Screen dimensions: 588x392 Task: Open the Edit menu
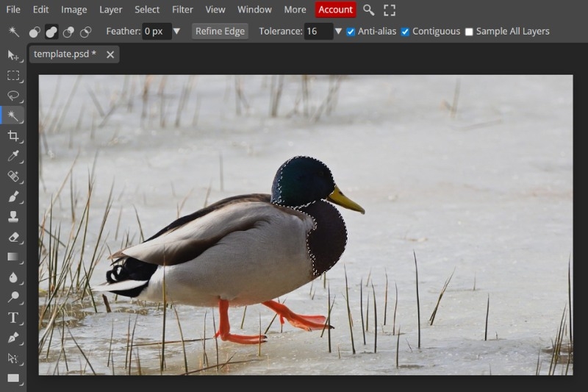click(40, 10)
